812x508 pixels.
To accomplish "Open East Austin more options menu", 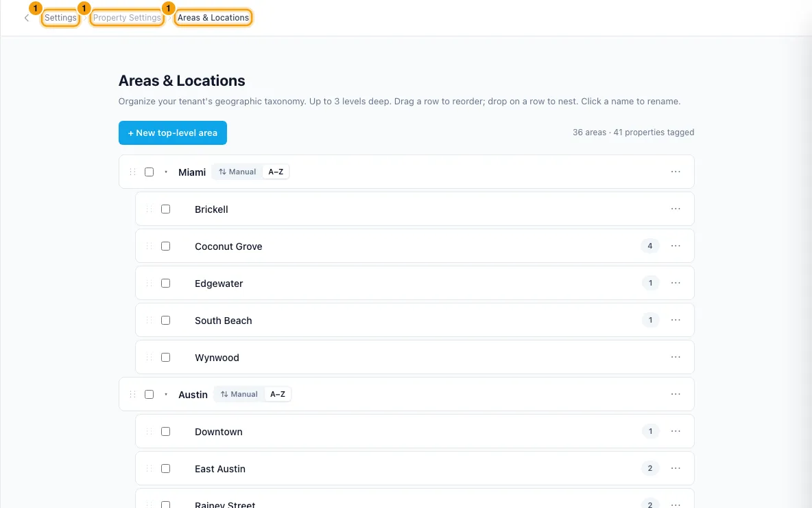I will tap(676, 468).
